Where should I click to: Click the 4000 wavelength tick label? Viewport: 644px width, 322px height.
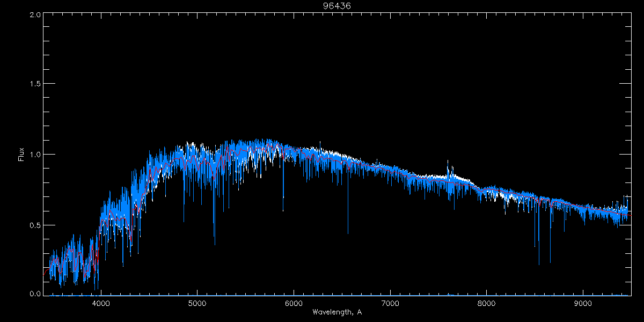[x=101, y=302]
